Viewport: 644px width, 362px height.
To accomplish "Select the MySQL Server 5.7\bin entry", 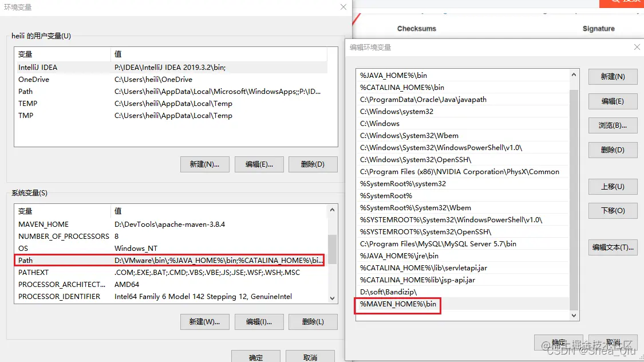I will [x=462, y=243].
